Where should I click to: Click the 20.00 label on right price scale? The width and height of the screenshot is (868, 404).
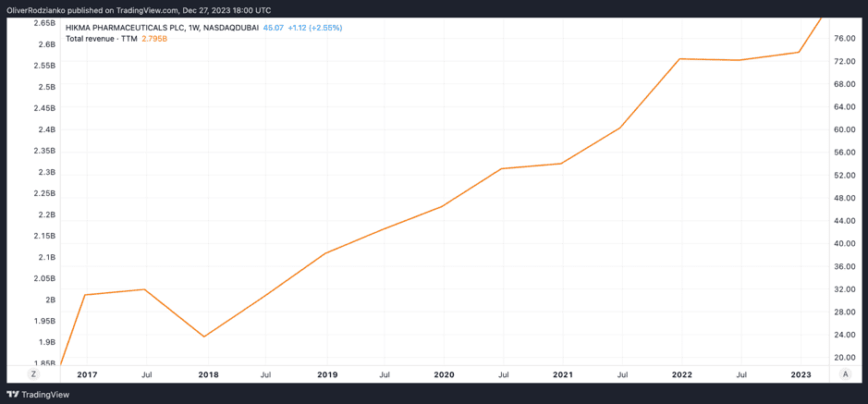tap(843, 358)
